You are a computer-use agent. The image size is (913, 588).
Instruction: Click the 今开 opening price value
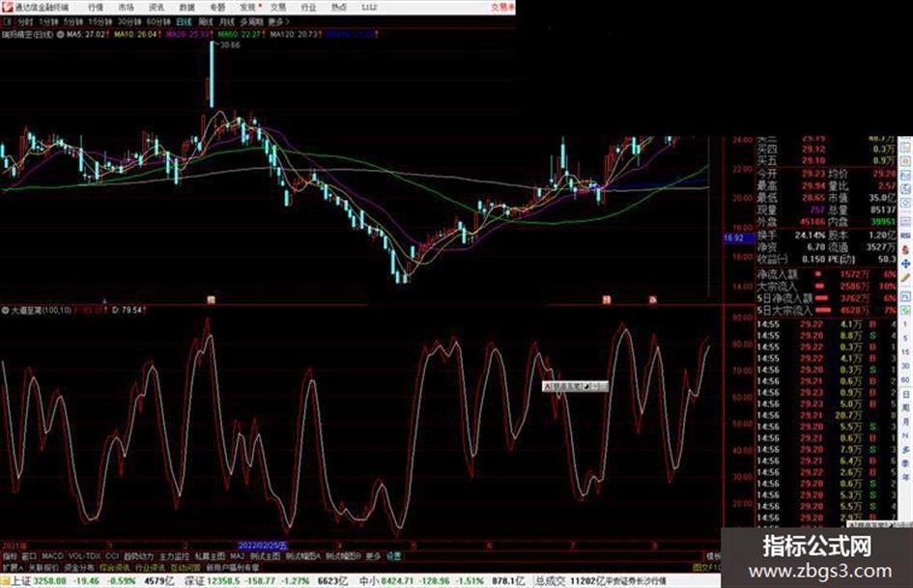click(813, 174)
